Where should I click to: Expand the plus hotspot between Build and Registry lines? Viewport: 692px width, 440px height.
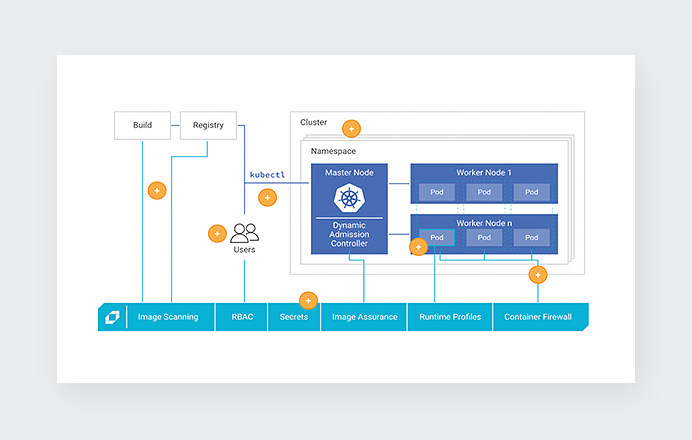(157, 191)
